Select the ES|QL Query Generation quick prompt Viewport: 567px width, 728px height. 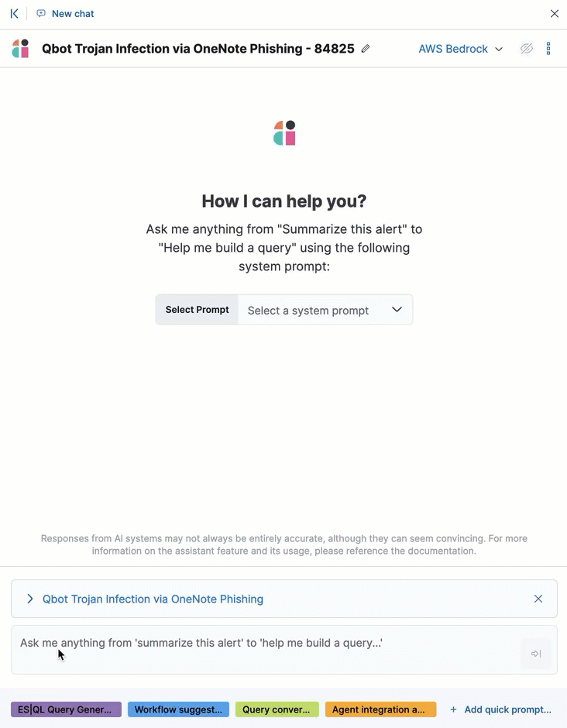coord(66,709)
